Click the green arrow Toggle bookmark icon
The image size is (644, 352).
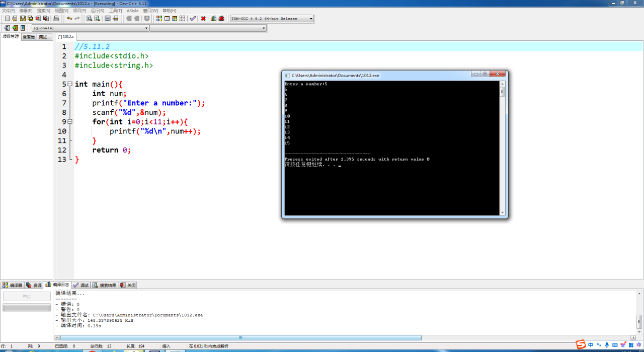[15, 28]
